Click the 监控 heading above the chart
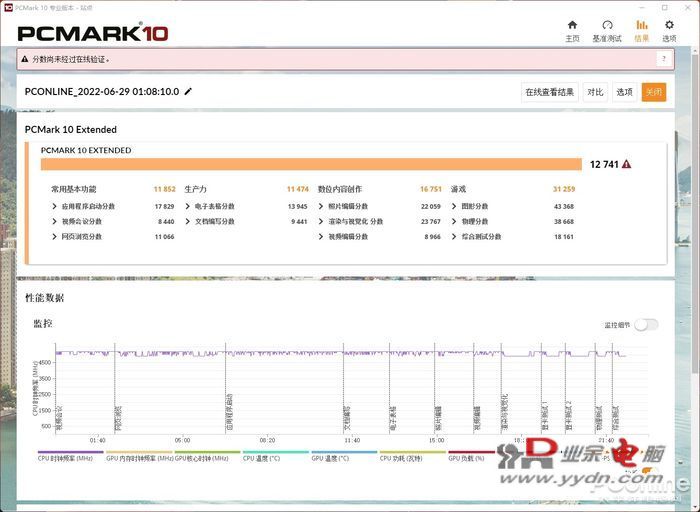The height and width of the screenshot is (512, 700). pos(43,324)
